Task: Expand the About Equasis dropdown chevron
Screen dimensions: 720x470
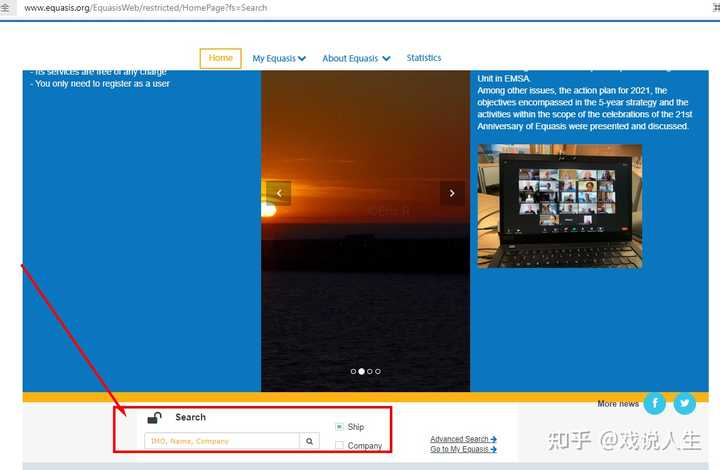Action: (x=386, y=59)
